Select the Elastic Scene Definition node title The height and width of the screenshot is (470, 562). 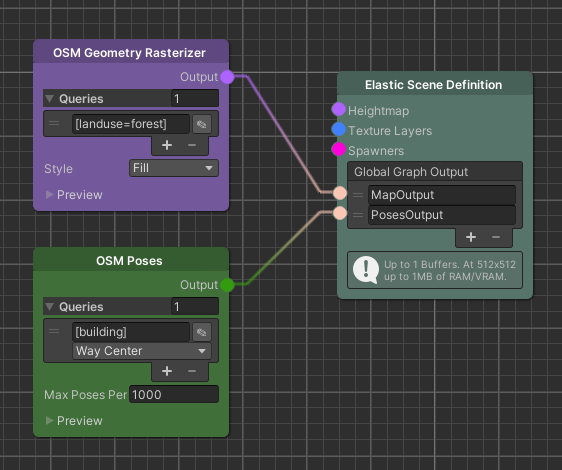pyautogui.click(x=433, y=85)
